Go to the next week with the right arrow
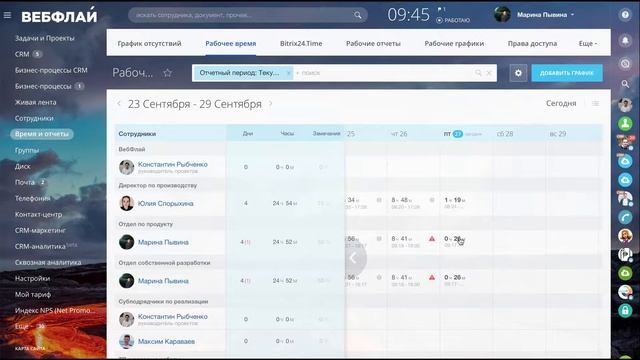 [270, 104]
